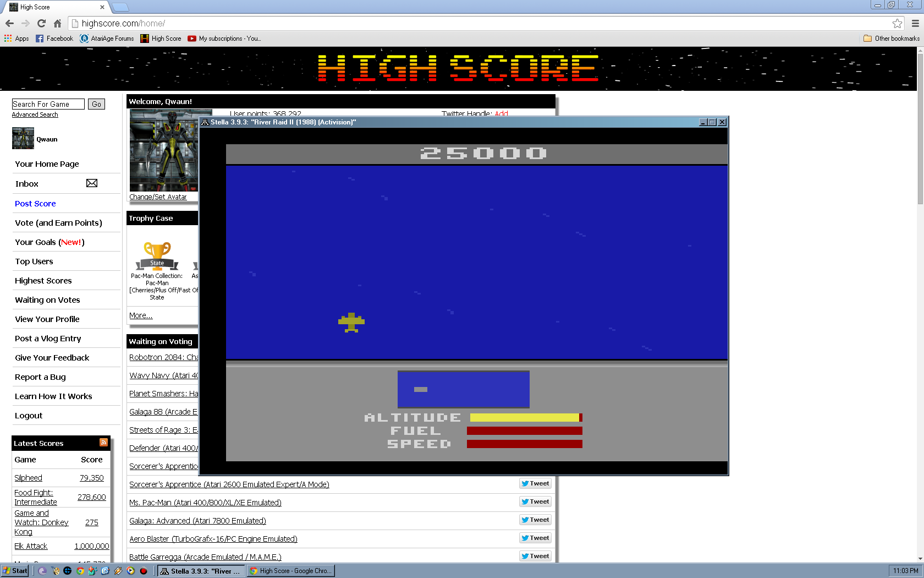Open Vote (and Earn Points)
The image size is (924, 578).
point(58,223)
